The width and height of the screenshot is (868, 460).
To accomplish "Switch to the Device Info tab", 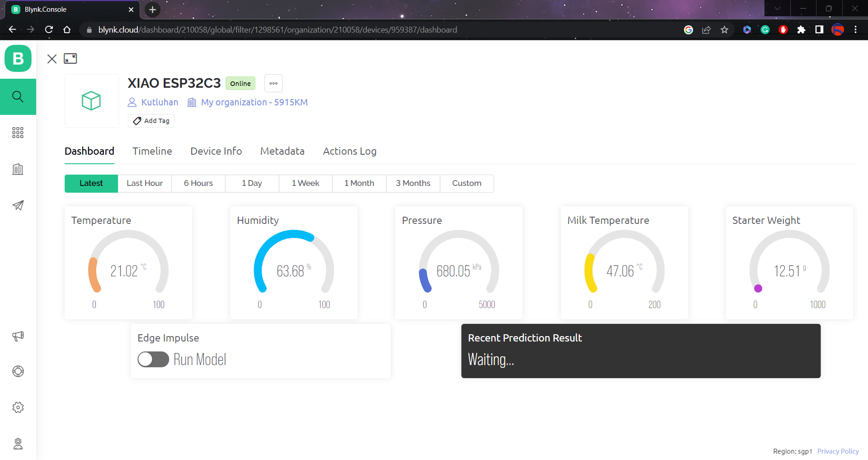I will 216,151.
